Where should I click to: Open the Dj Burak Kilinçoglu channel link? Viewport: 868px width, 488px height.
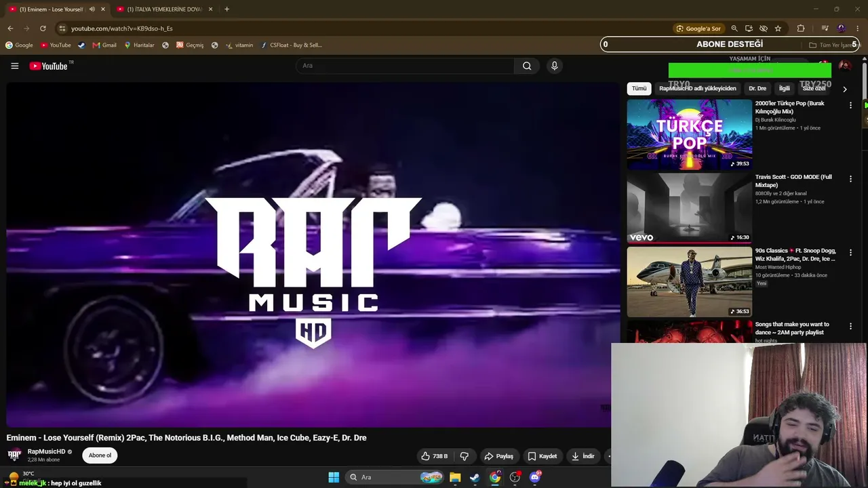coord(776,120)
